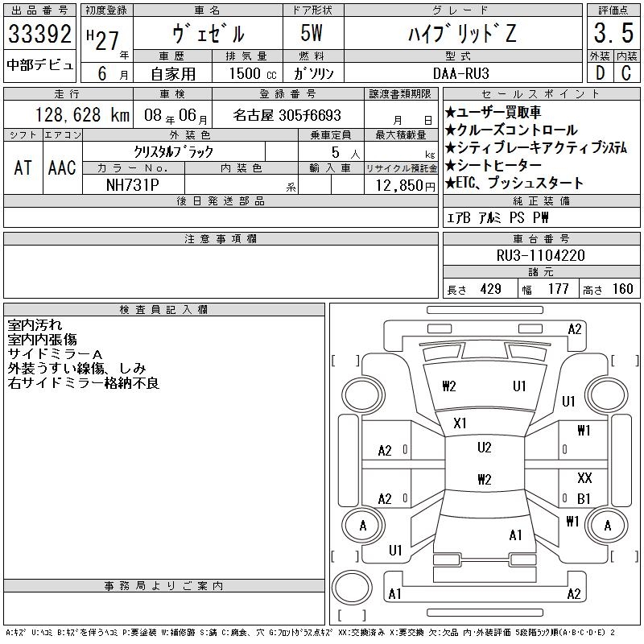Select the header 譲渡書類期限
The width and height of the screenshot is (644, 644).
coord(400,94)
